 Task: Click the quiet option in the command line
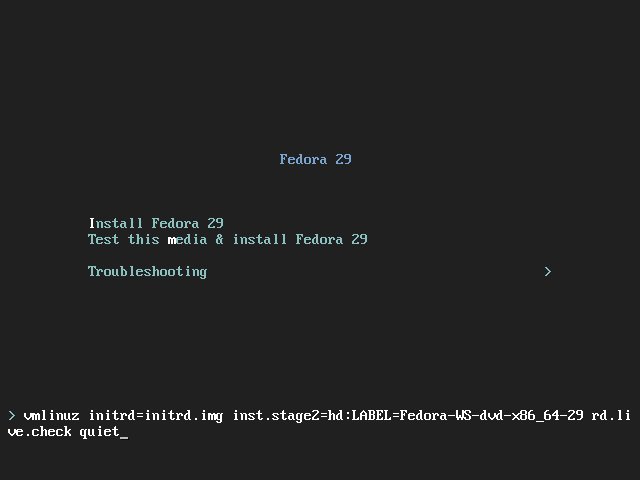tap(99, 432)
